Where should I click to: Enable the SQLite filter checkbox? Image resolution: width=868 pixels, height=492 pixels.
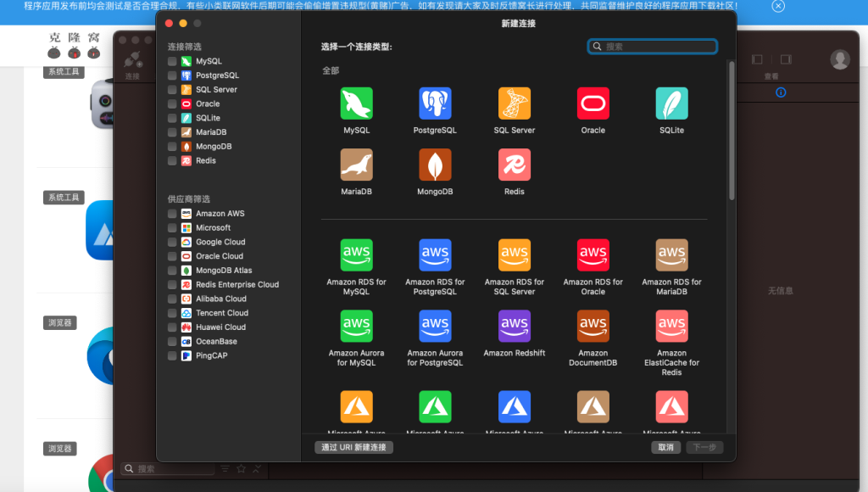pyautogui.click(x=172, y=118)
